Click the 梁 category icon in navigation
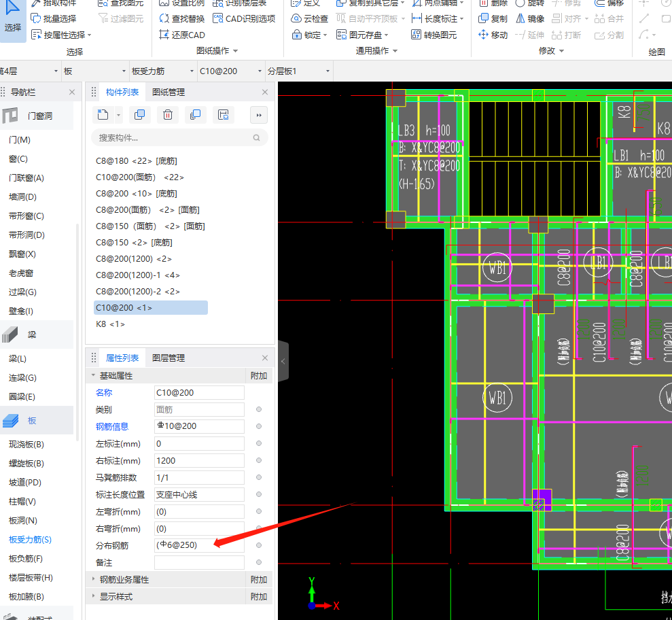672x620 pixels. pyautogui.click(x=10, y=335)
